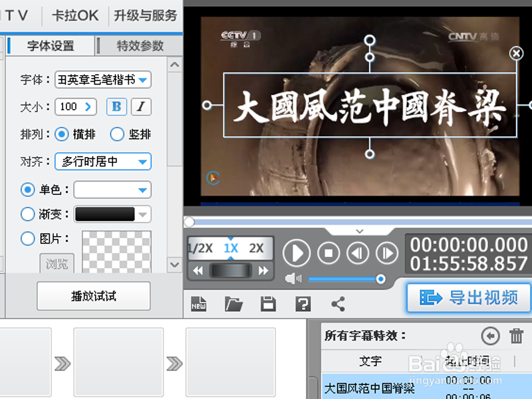Image resolution: width=532 pixels, height=399 pixels.
Task: Click the first transition arrow between clips
Action: tap(63, 363)
